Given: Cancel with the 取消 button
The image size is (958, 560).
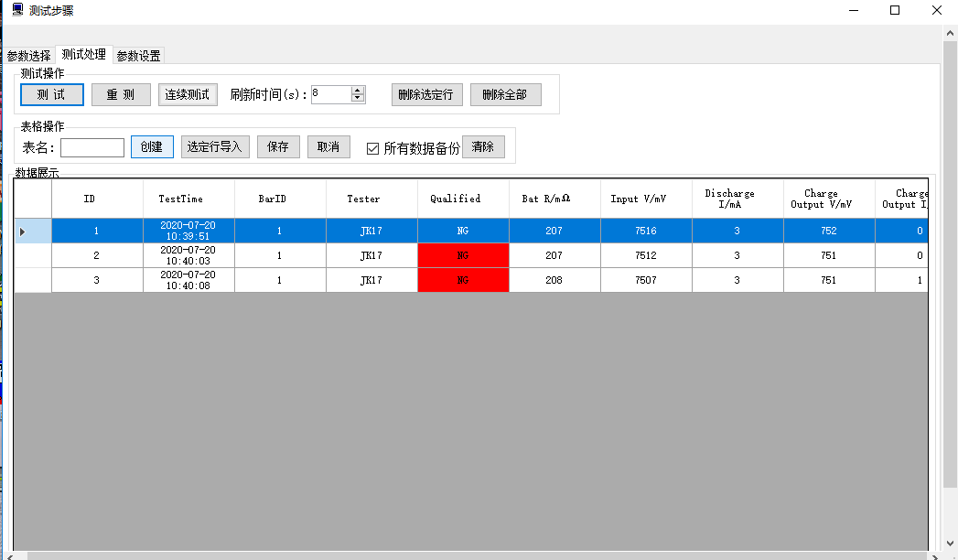Looking at the screenshot, I should click(x=328, y=146).
